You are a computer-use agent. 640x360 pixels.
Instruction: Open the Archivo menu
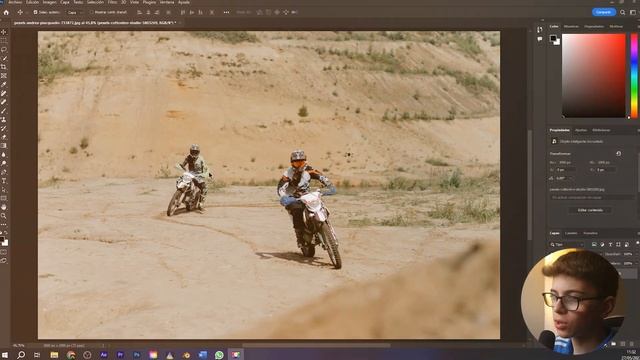[15, 2]
